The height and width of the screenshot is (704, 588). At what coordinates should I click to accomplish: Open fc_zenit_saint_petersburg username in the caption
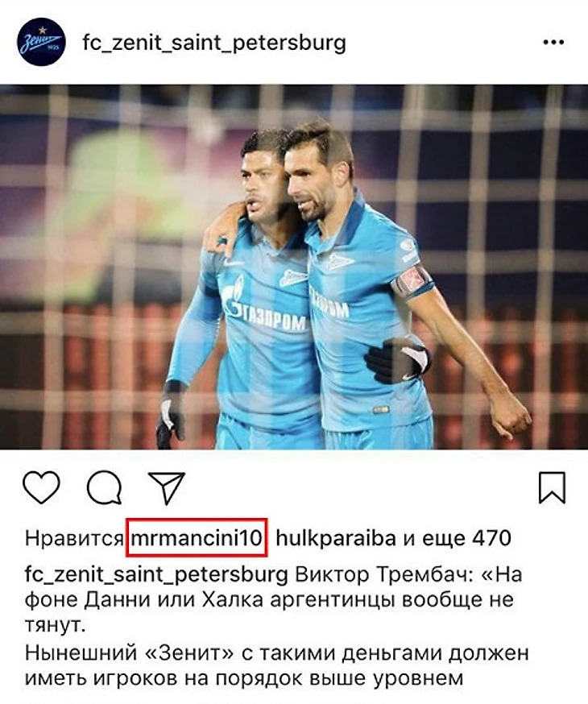coord(156,574)
